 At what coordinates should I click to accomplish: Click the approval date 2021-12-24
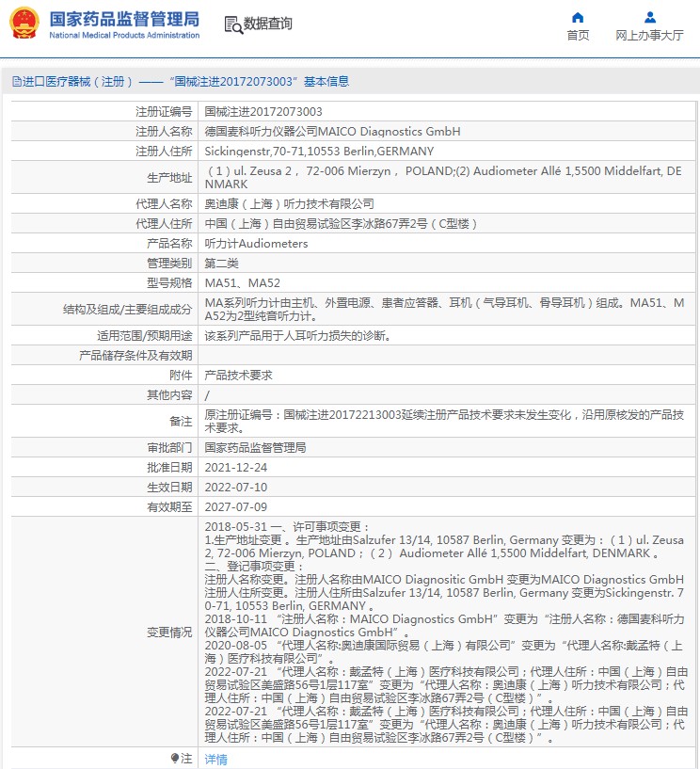[236, 468]
